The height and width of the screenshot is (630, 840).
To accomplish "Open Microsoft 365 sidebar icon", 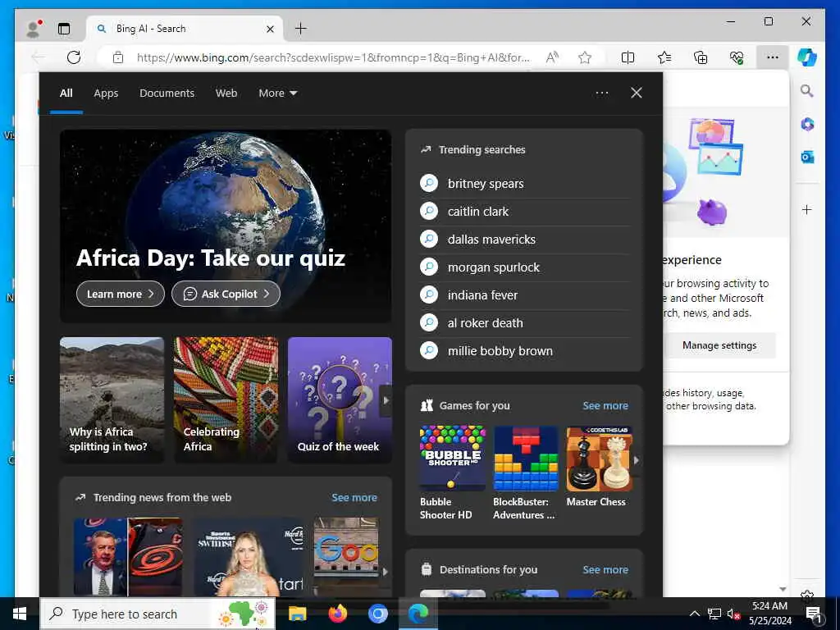I will pos(807,125).
